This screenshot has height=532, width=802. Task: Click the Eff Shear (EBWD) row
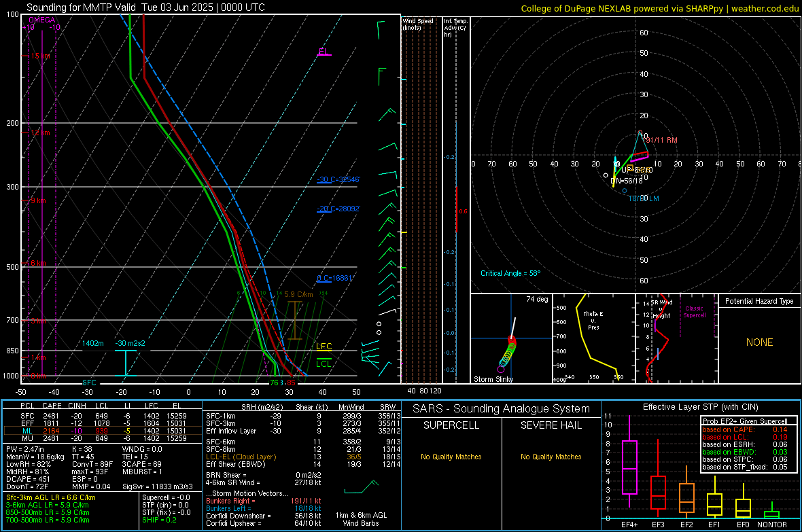303,465
